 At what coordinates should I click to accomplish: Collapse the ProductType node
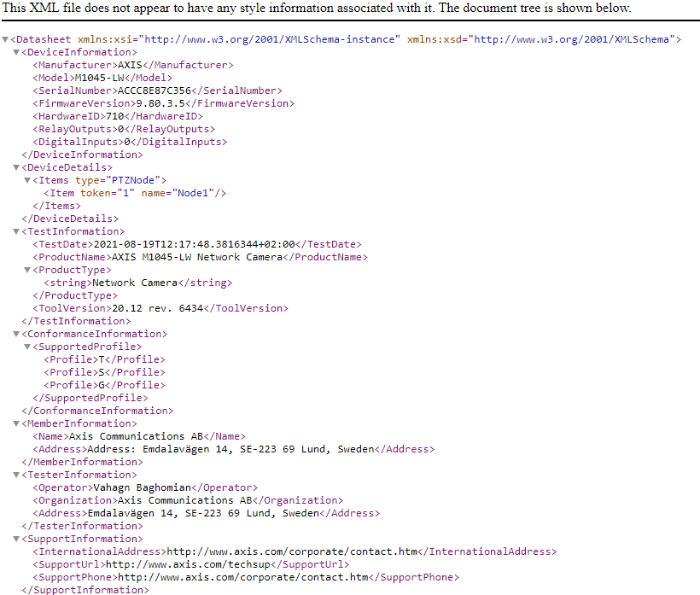coord(27,271)
